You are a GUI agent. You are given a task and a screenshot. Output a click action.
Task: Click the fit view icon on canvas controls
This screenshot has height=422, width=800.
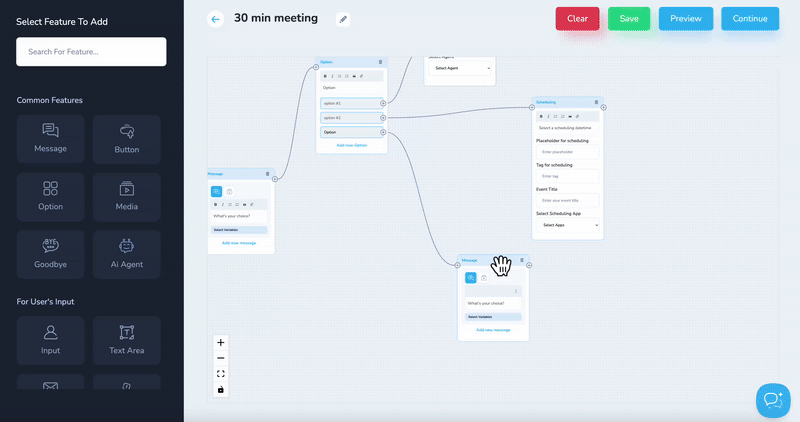coord(221,374)
